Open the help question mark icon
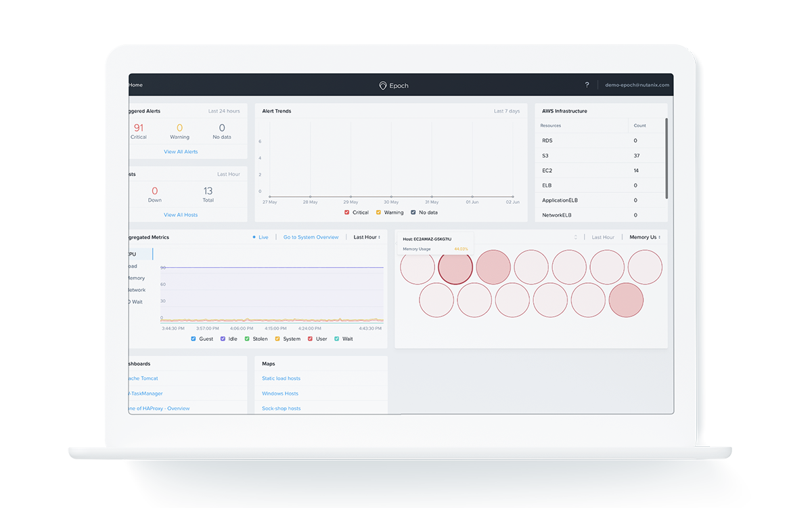This screenshot has height=508, width=812. [x=587, y=85]
